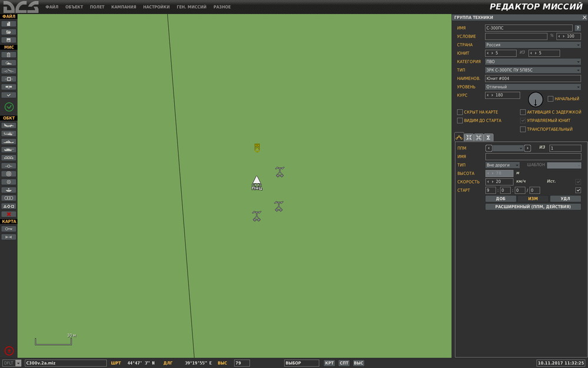The width and height of the screenshot is (588, 368).
Task: Save the mission with floppy icon
Action: (9, 40)
